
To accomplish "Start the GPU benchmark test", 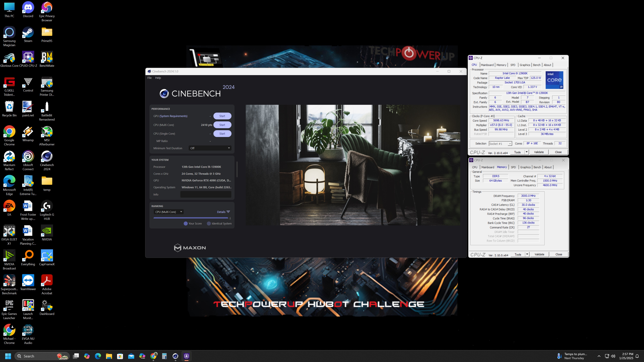I will [x=222, y=116].
